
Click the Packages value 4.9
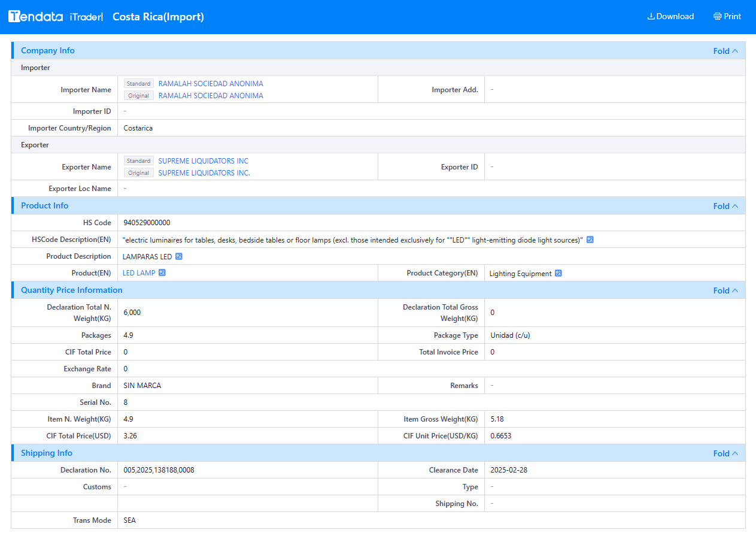(x=129, y=335)
